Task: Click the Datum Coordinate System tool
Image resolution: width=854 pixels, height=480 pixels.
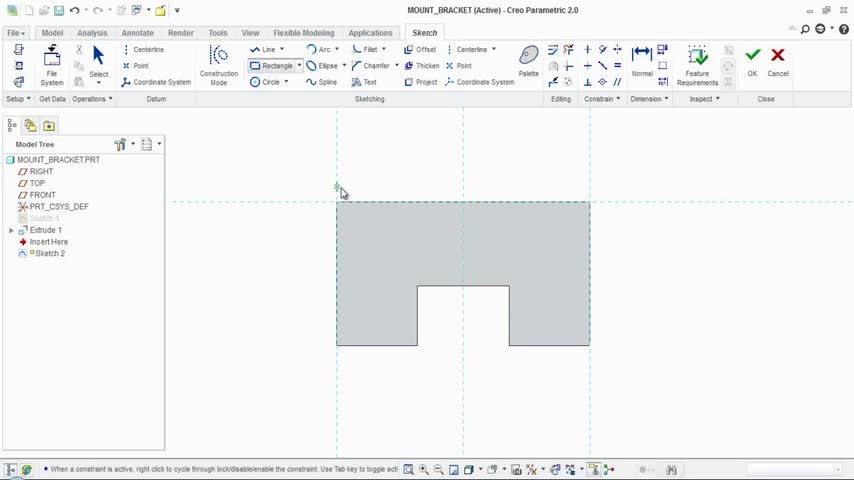Action: coord(156,82)
